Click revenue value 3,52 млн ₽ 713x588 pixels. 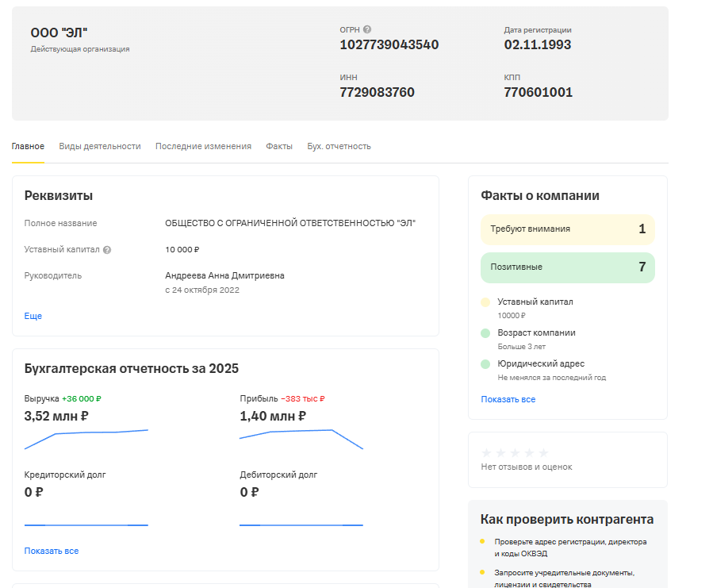tap(56, 416)
